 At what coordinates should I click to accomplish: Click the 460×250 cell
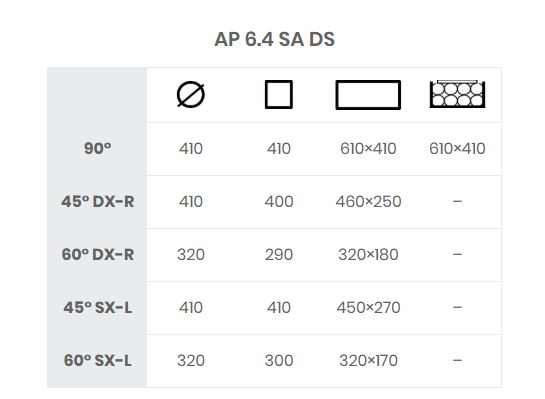(x=368, y=202)
